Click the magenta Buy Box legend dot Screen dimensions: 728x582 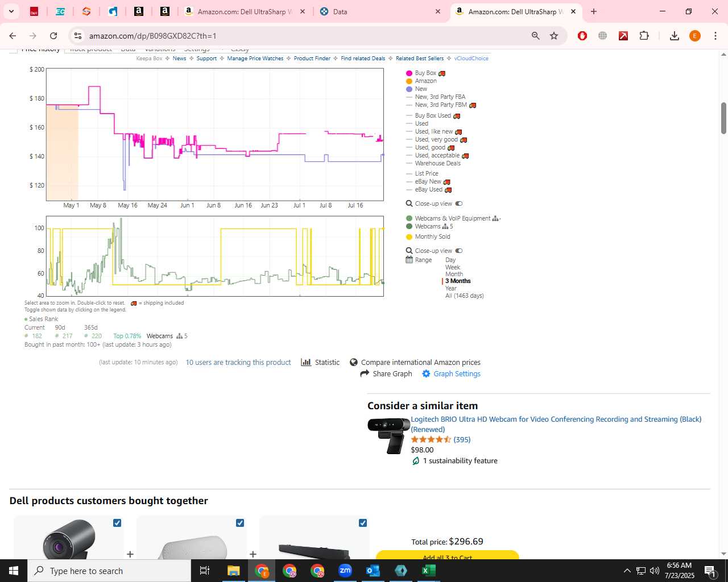point(409,73)
